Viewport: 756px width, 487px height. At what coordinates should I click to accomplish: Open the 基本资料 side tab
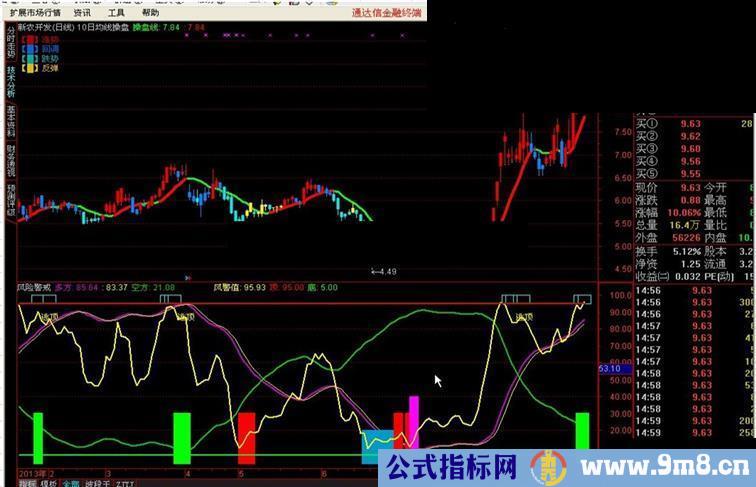pos(10,121)
